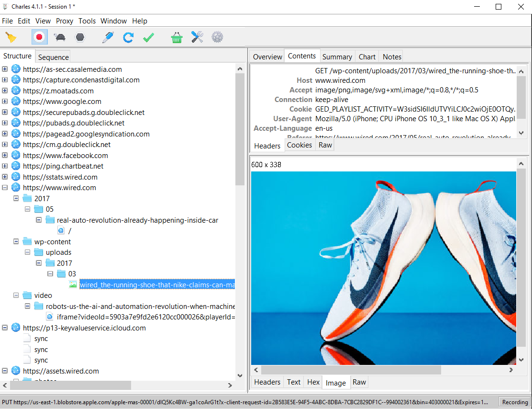Open the request Cookies tab

point(299,145)
